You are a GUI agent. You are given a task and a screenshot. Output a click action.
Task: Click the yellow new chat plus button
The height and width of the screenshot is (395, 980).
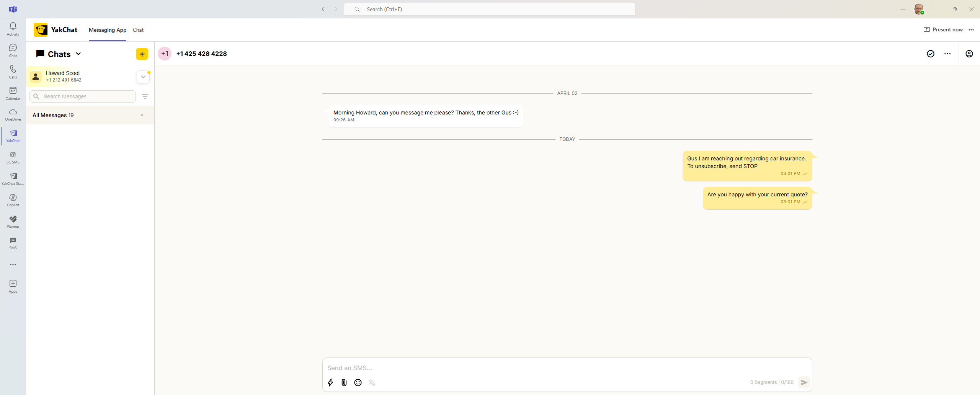(142, 54)
